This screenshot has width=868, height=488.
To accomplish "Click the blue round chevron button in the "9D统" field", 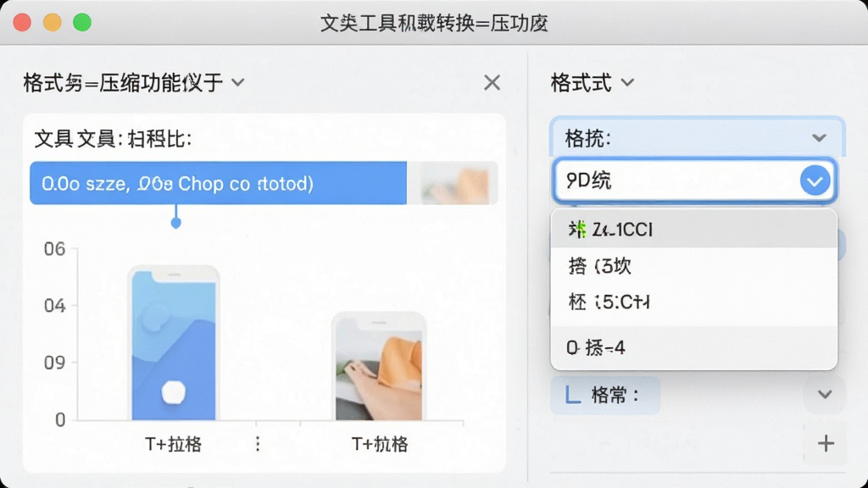I will click(815, 180).
